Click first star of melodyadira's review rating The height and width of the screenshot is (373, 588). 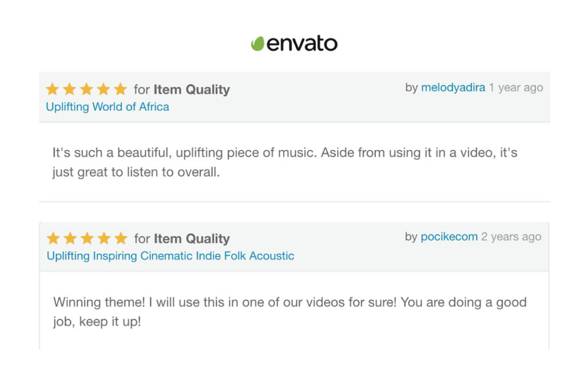click(52, 89)
